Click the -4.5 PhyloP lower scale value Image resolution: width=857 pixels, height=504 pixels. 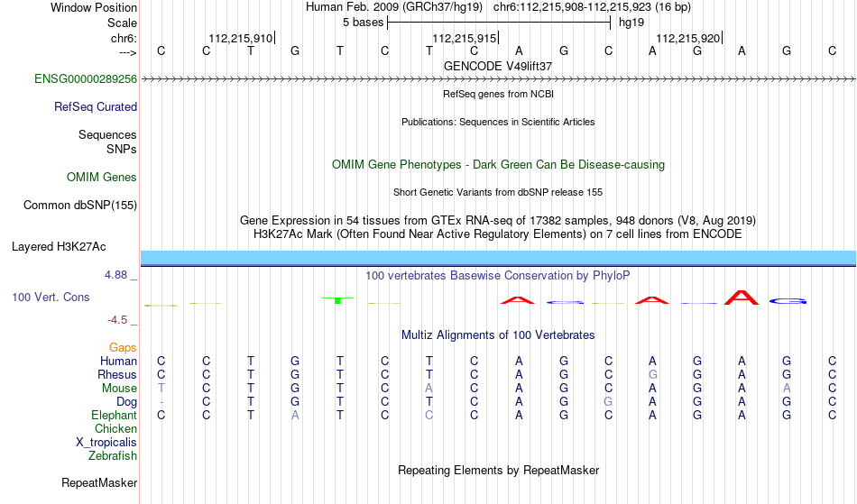coord(117,320)
